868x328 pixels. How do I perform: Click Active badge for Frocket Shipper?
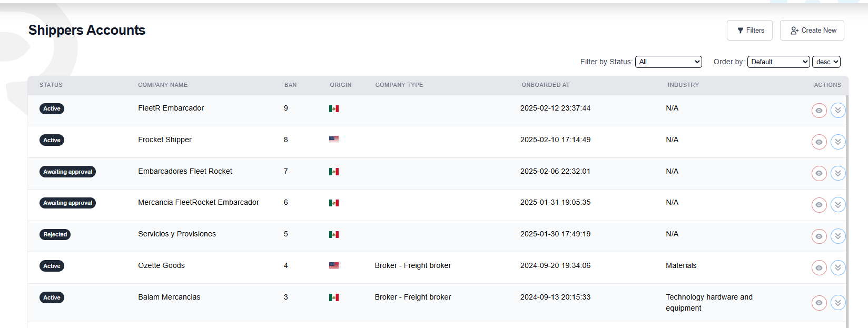[x=52, y=140]
